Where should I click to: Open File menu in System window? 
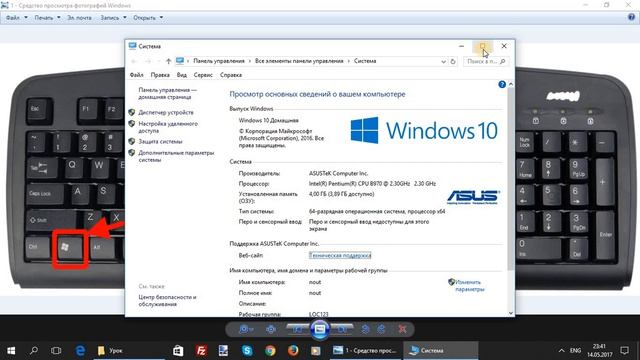click(x=136, y=75)
